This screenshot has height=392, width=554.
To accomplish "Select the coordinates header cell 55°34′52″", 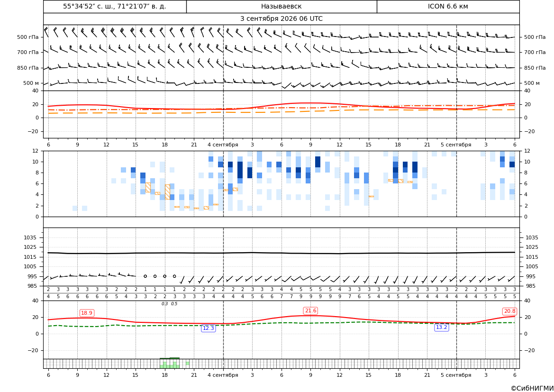I will tap(115, 6).
